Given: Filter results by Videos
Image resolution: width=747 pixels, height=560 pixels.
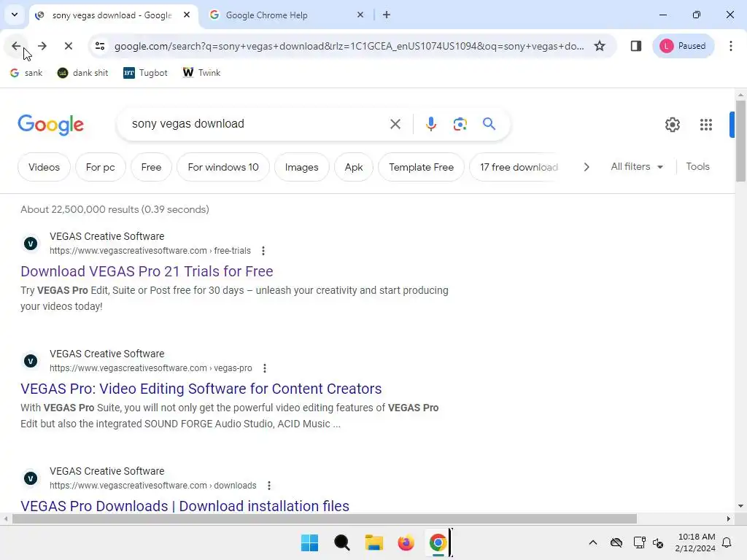Looking at the screenshot, I should (x=44, y=167).
